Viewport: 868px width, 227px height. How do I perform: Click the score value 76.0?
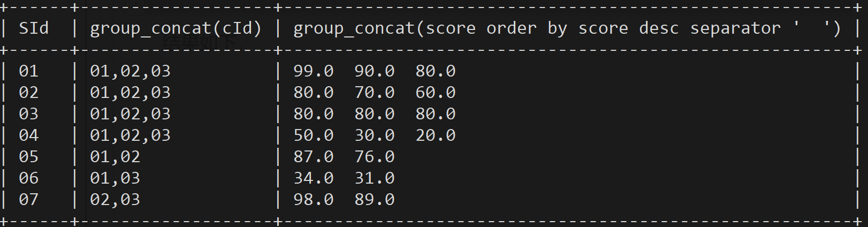pos(375,156)
